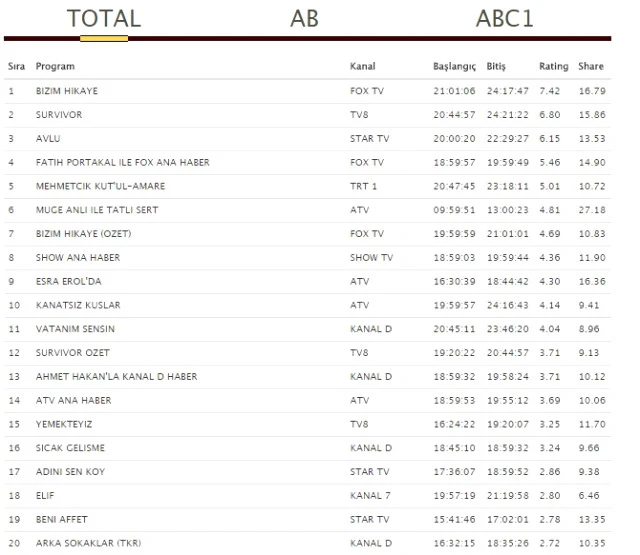Viewport: 640px width, 555px height.
Task: Select the Başlangıç column header
Action: point(454,67)
